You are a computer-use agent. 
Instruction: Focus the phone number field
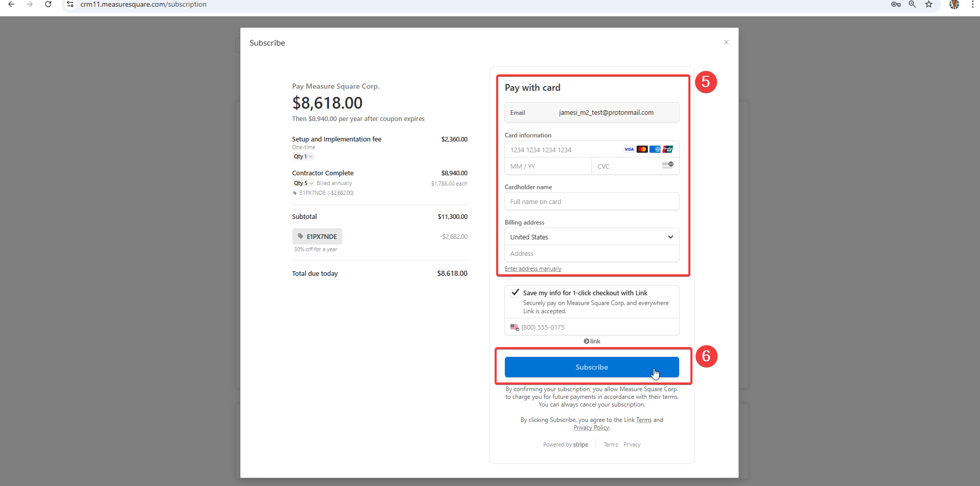point(592,327)
